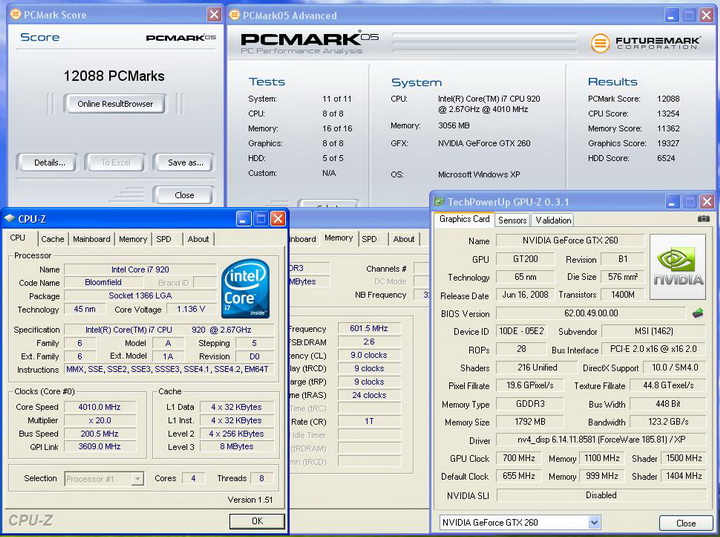Image resolution: width=720 pixels, height=537 pixels.
Task: Click the GPU-Z title bar icon
Action: coord(439,202)
